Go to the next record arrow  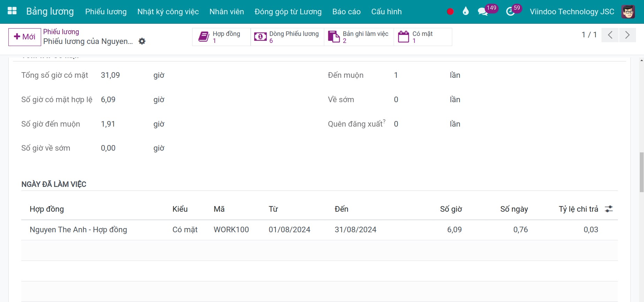pos(627,35)
